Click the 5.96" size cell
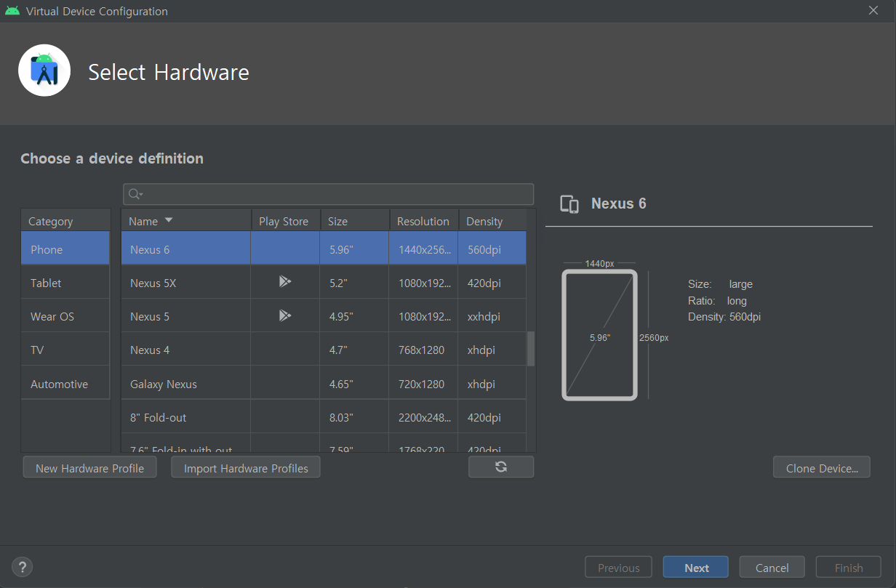896x588 pixels. click(x=354, y=249)
